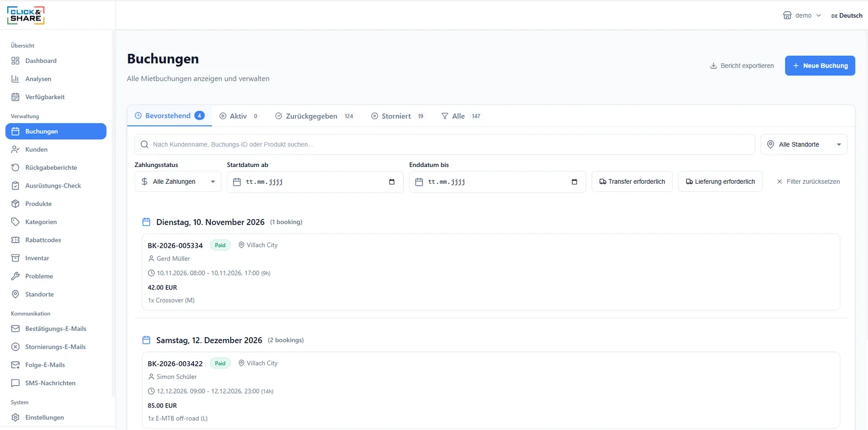
Task: Click customer name Gerd Müller
Action: [x=174, y=259]
